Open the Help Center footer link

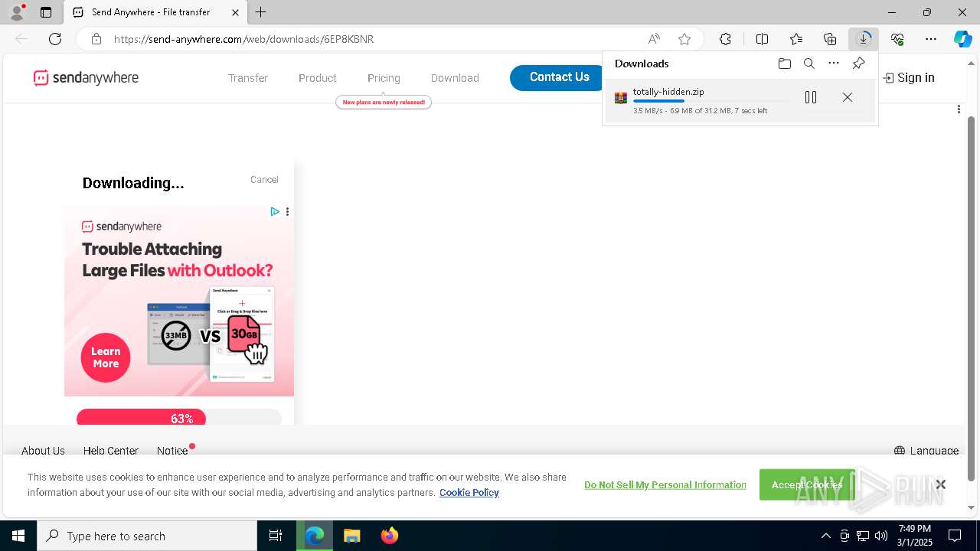coord(111,451)
